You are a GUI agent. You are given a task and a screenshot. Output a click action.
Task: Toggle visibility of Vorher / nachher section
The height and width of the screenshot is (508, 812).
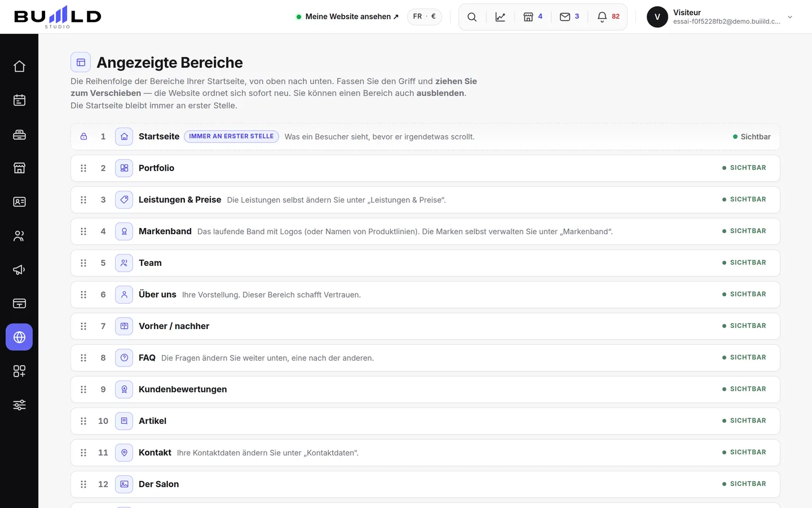click(744, 326)
